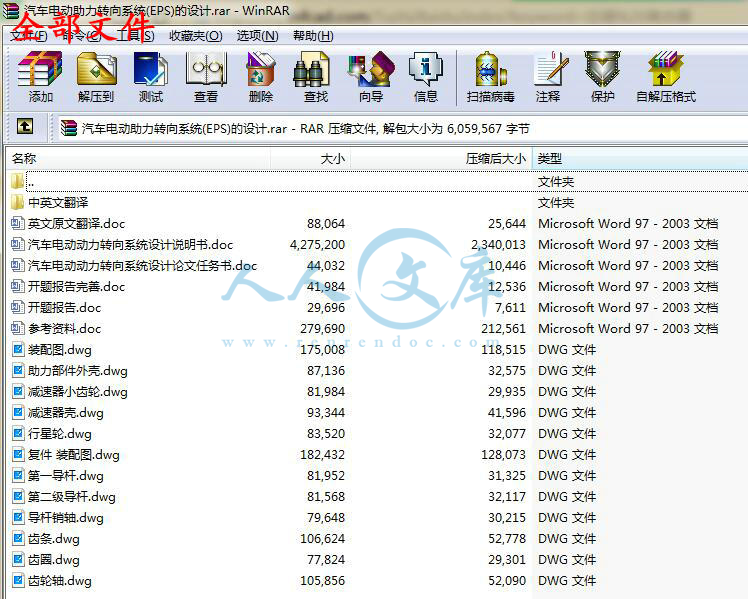Open the 收藏夹(O) menu

click(196, 36)
